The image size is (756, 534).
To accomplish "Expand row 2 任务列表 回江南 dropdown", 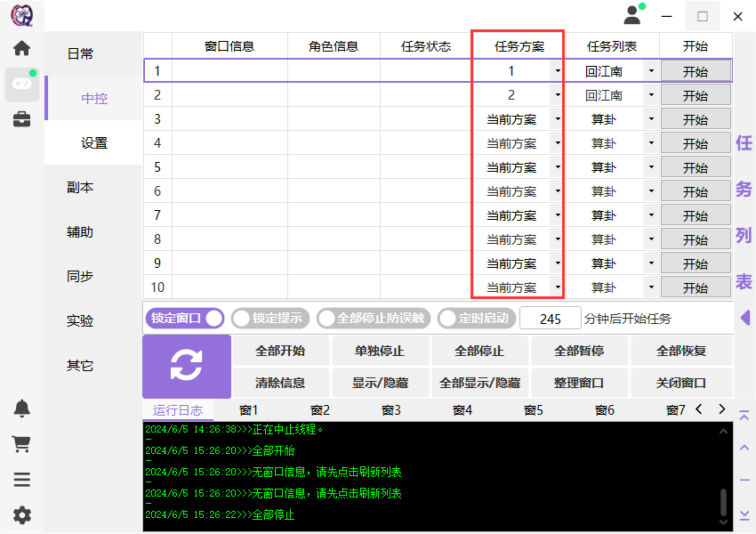I will click(651, 95).
